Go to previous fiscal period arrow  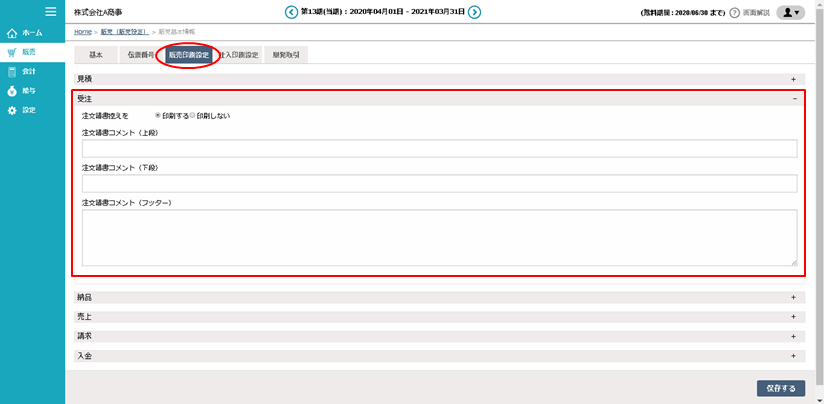point(291,12)
